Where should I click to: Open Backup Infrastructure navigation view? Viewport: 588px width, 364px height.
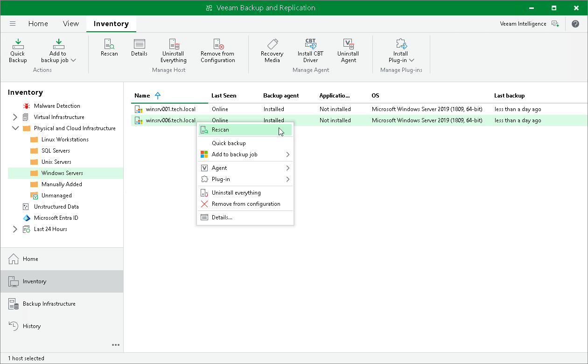click(x=62, y=304)
